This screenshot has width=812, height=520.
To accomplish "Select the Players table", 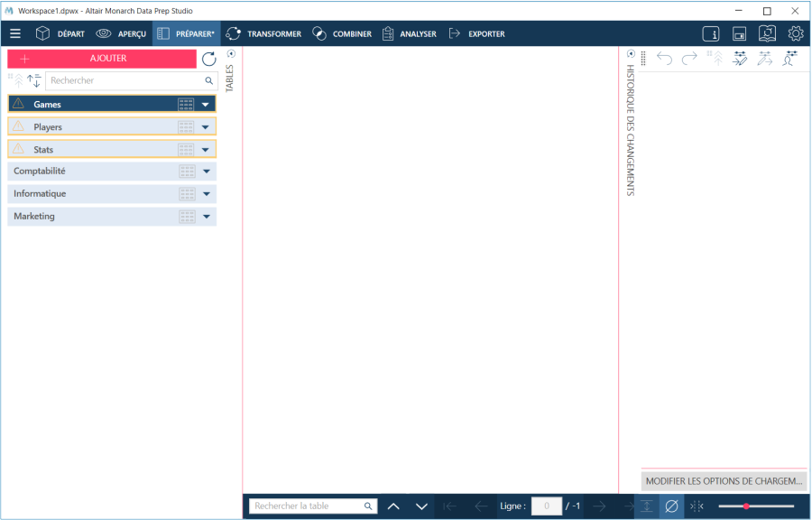I will pos(112,126).
